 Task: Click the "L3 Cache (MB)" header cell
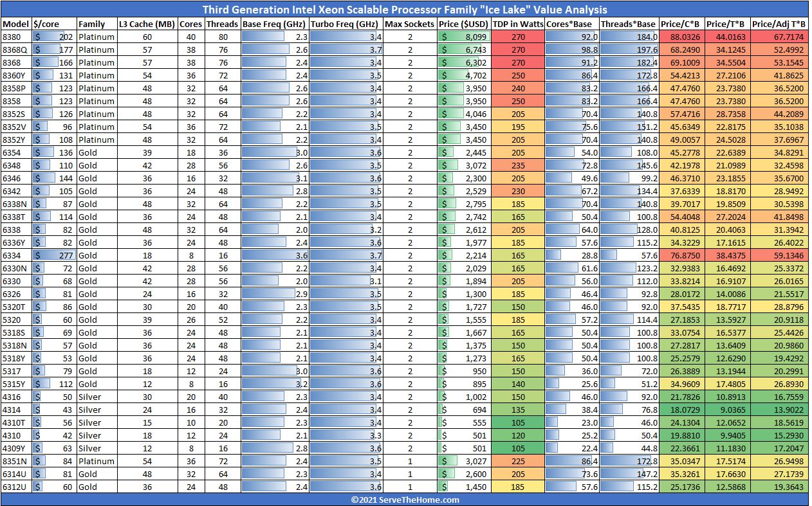coord(147,24)
